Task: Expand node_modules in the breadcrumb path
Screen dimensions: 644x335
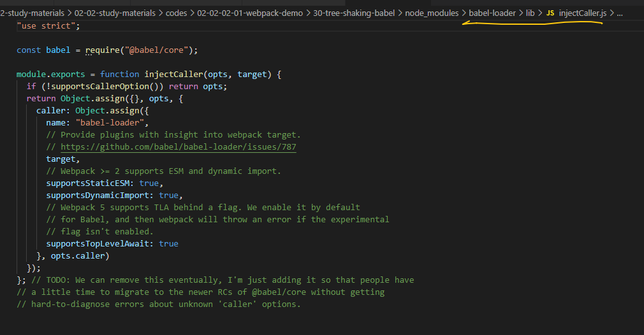Action: coord(431,13)
